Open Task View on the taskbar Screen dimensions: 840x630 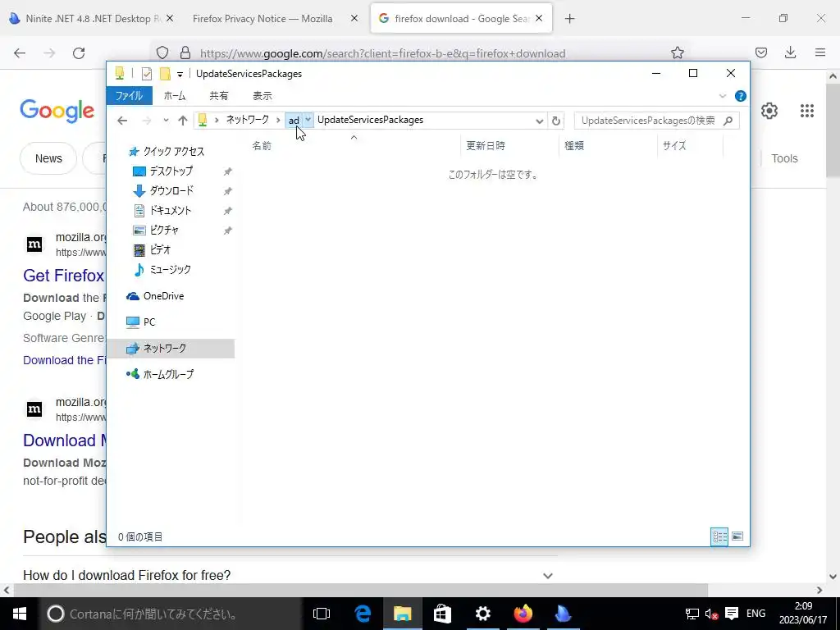(x=322, y=614)
